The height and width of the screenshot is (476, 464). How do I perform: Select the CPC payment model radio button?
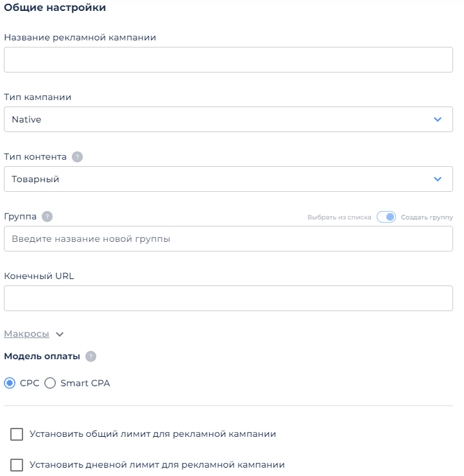[10, 383]
